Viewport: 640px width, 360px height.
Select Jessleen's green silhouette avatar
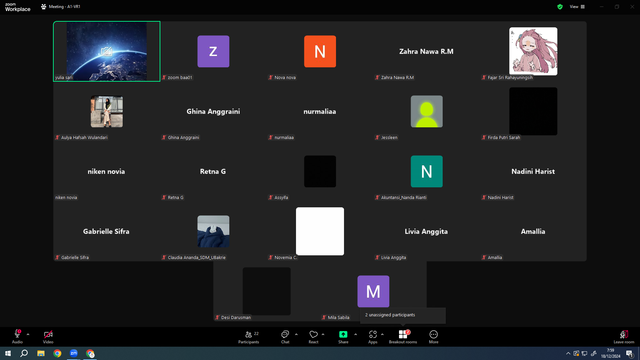(x=427, y=111)
